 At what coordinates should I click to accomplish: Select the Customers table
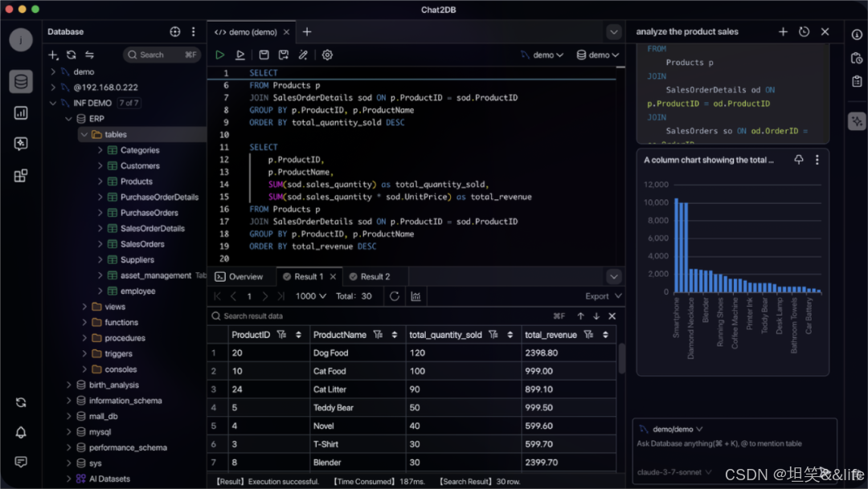click(x=140, y=165)
